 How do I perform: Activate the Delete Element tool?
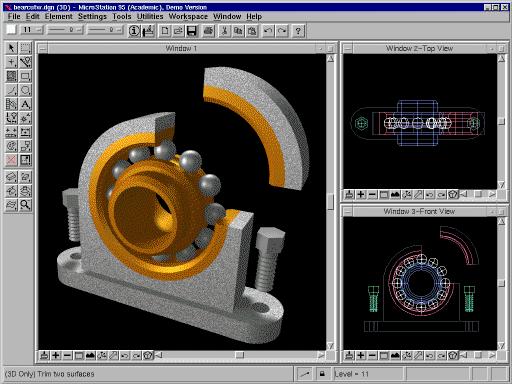[x=11, y=160]
